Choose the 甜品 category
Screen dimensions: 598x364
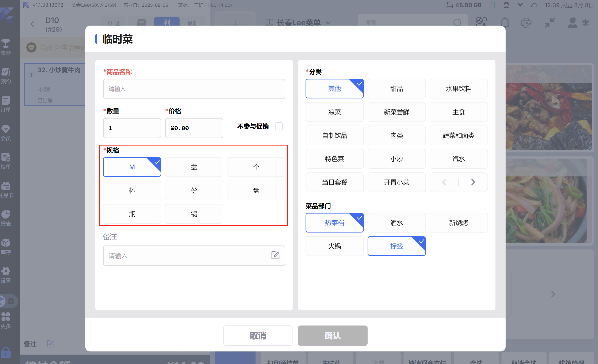click(x=396, y=89)
